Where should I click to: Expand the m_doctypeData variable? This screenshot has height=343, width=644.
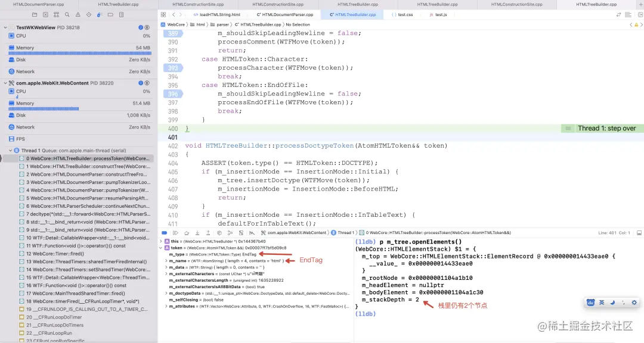click(x=166, y=294)
